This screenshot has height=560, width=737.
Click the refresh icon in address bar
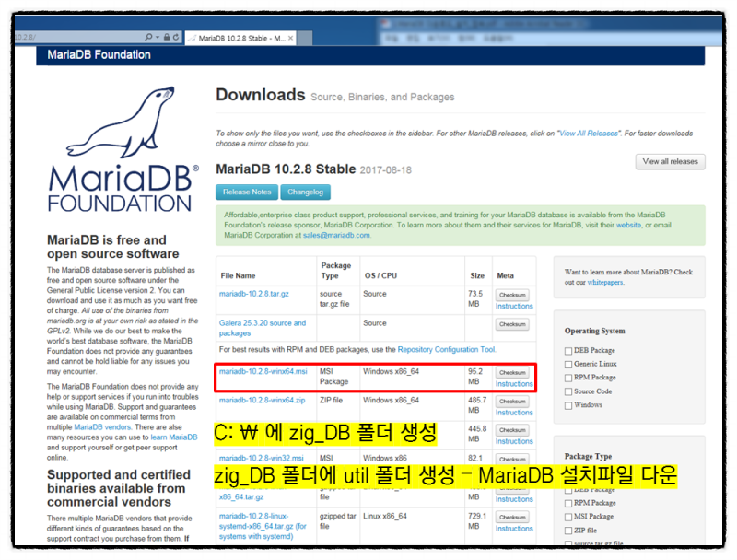[176, 37]
